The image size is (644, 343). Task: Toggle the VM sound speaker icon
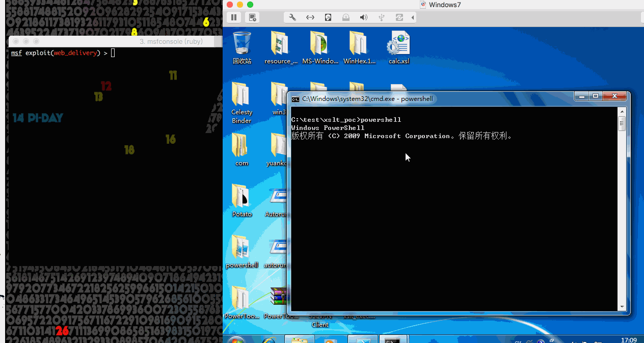pyautogui.click(x=363, y=17)
